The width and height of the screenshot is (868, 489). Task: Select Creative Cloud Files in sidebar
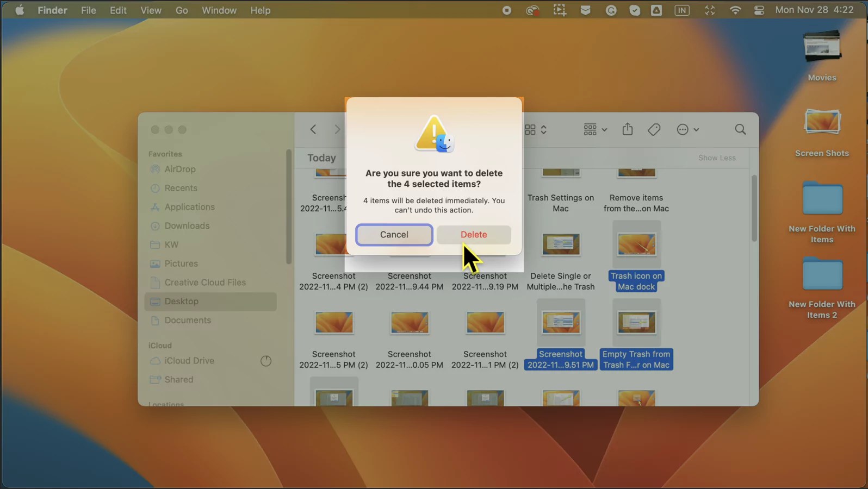[210, 283]
